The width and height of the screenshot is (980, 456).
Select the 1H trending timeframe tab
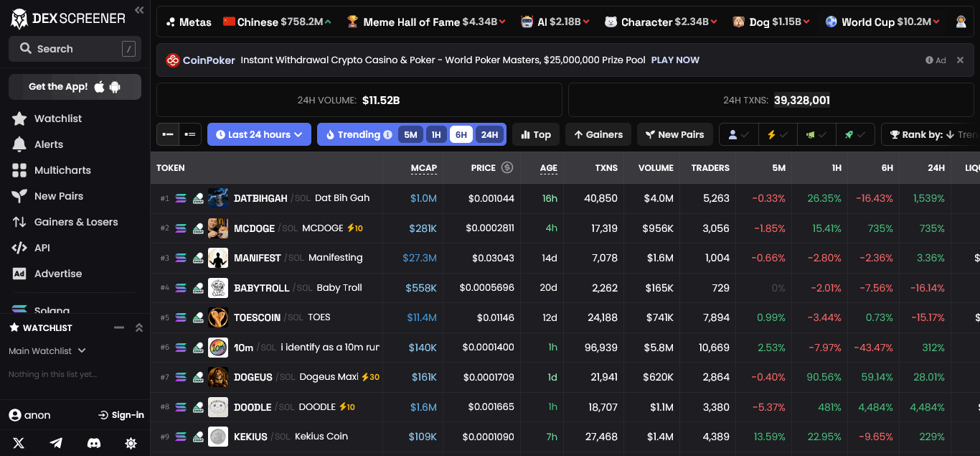[x=436, y=134]
